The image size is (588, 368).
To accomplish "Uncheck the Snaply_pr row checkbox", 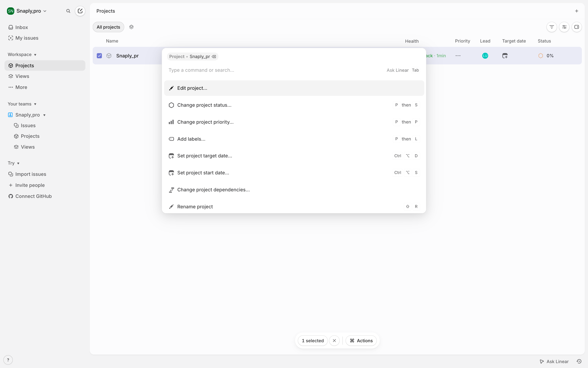I will point(99,56).
